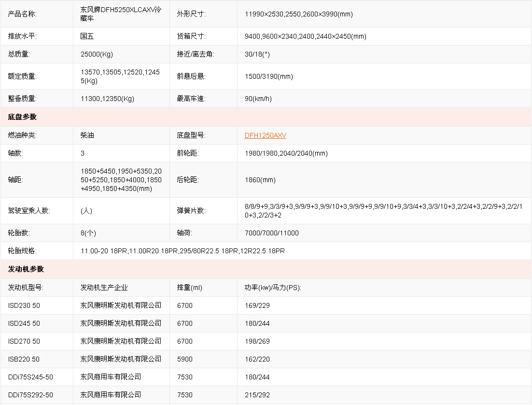This screenshot has height=405, width=532.
Task: Select total mass value 25000(Kg)
Action: 97,54
